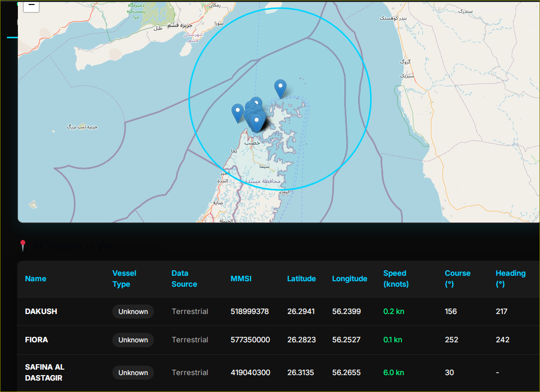
Task: Click the Unknown type badge for DAKUSH
Action: [x=133, y=312]
